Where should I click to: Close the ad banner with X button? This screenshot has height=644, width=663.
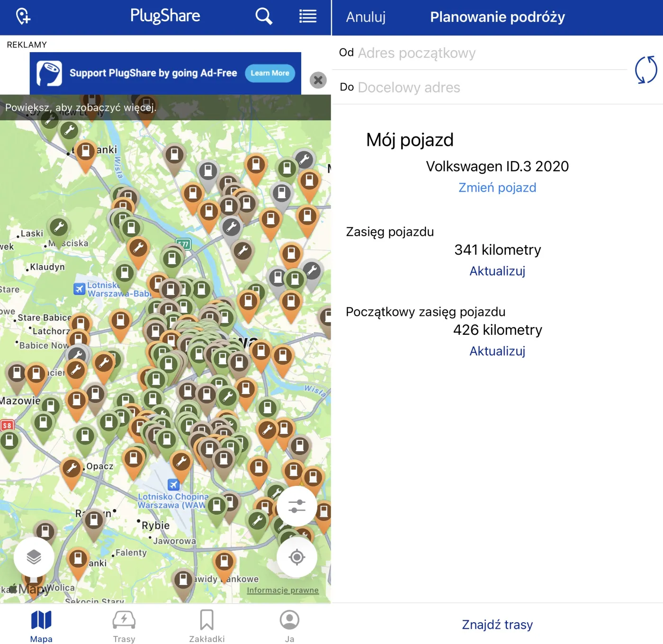pyautogui.click(x=318, y=80)
